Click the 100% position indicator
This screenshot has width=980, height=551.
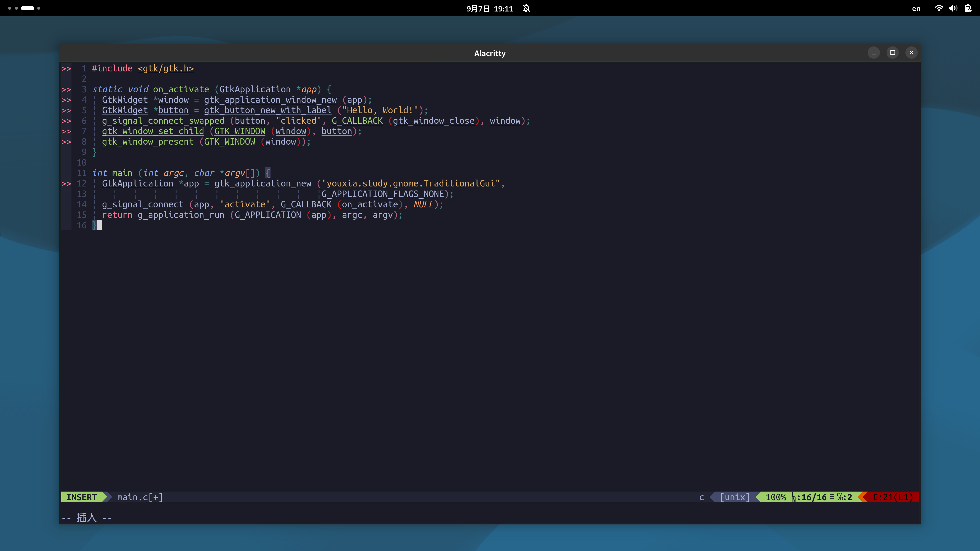point(775,497)
